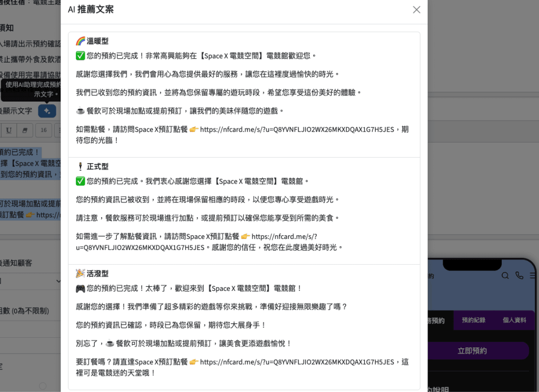The width and height of the screenshot is (539, 392).
Task: Switch to the 預約紀錄 tab in preview
Action: (474, 320)
